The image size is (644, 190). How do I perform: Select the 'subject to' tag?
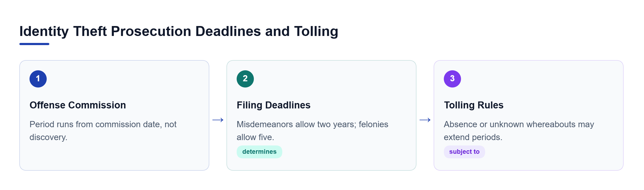(x=464, y=152)
